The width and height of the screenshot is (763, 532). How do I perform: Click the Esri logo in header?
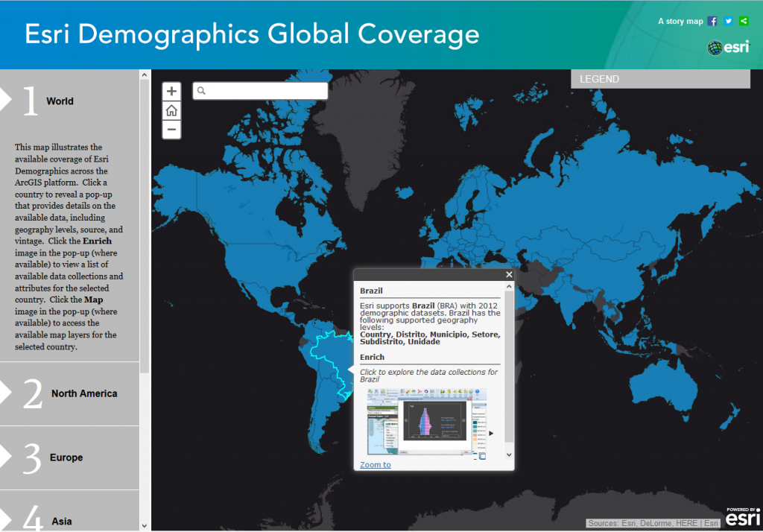point(729,47)
